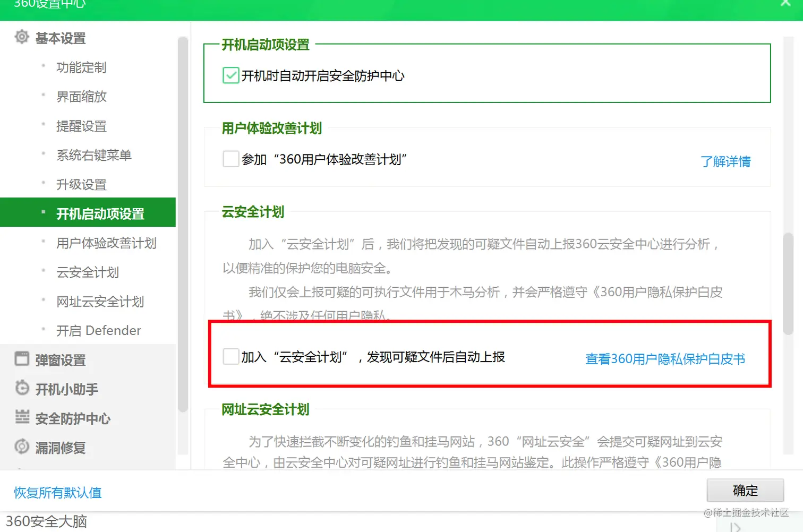Open 界面缩放 settings page
803x532 pixels.
click(81, 97)
